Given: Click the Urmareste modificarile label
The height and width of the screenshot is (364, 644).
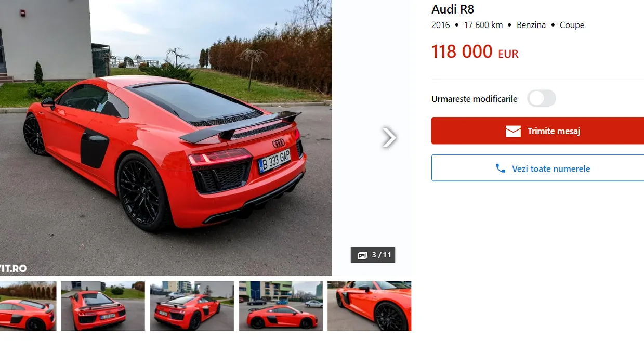Looking at the screenshot, I should [x=475, y=99].
